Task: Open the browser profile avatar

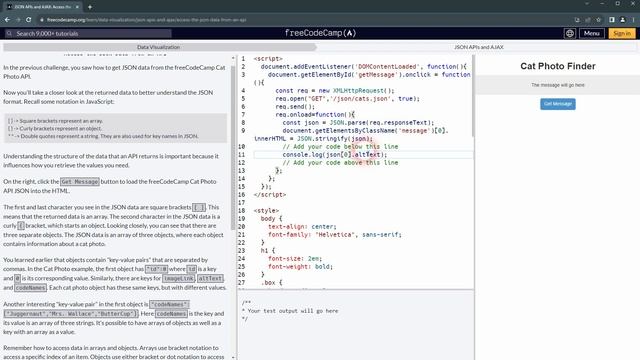Action: pyautogui.click(x=622, y=20)
